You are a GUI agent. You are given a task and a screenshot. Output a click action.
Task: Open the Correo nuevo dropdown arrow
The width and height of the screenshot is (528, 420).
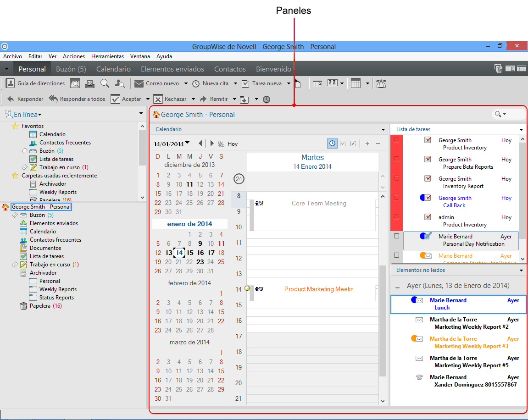(x=186, y=83)
